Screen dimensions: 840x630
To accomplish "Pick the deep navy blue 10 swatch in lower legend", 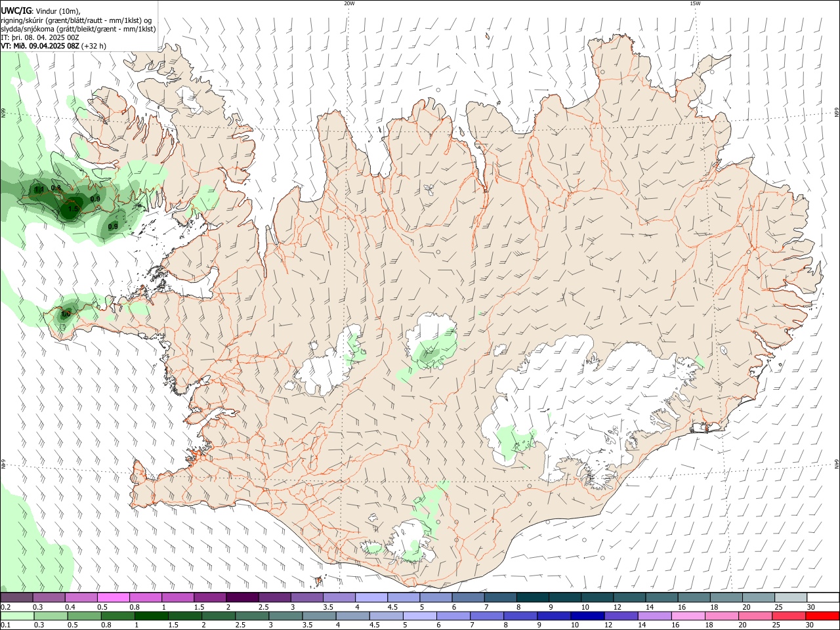I will pos(586,616).
